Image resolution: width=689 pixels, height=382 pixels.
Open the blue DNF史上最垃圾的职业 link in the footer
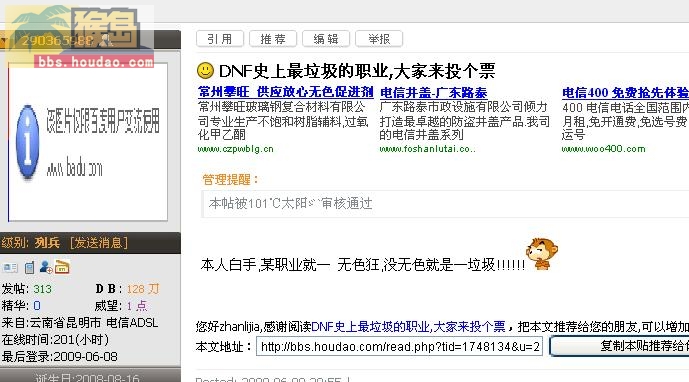[x=408, y=327]
